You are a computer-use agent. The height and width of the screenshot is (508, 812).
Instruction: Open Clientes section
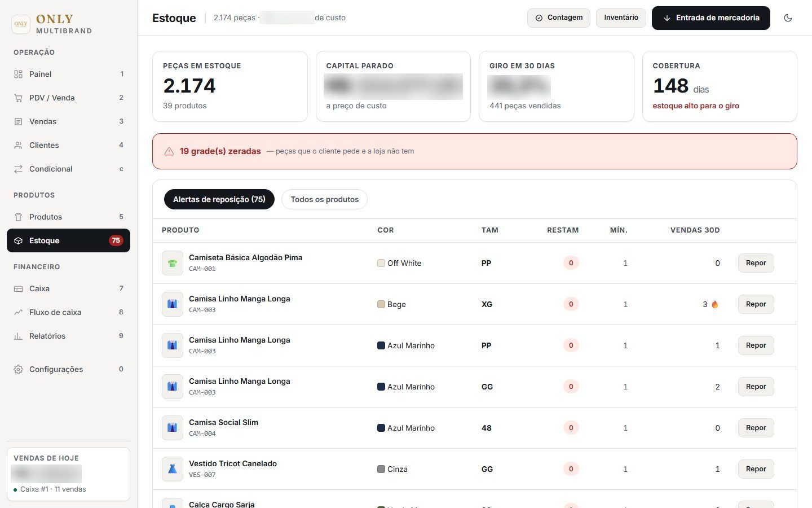click(x=68, y=145)
